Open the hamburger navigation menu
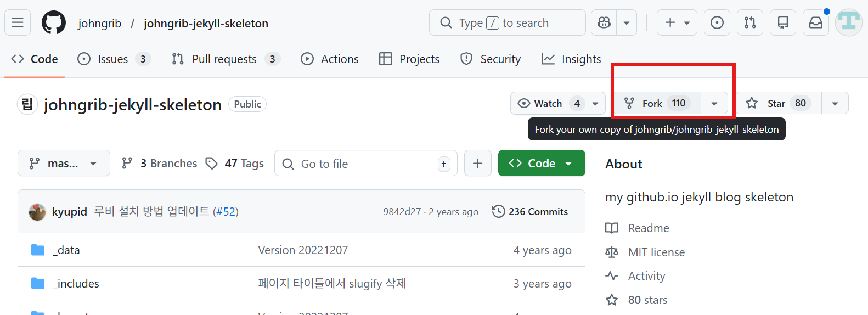This screenshot has height=315, width=868. pos(18,22)
